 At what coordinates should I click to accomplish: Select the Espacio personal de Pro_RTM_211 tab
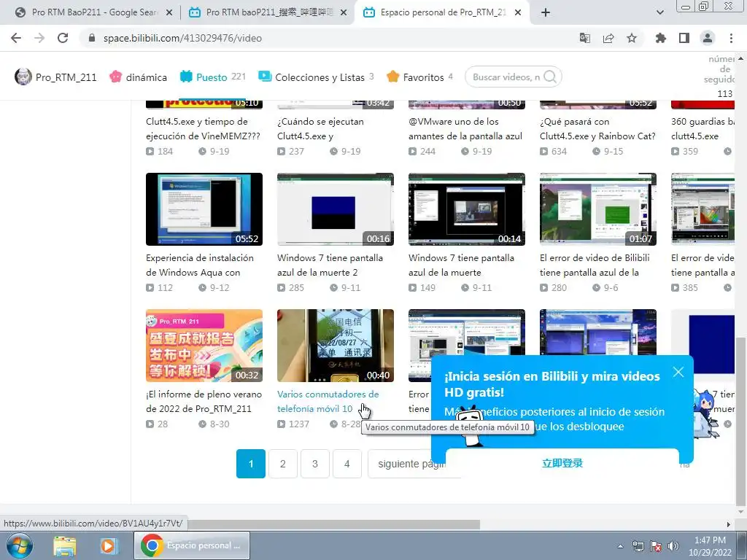coord(443,13)
